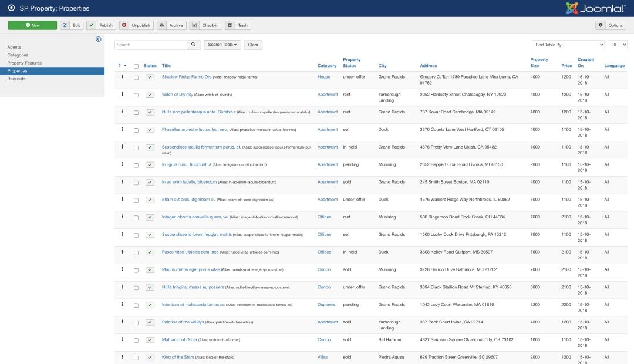Image resolution: width=634 pixels, height=364 pixels.
Task: Open Property Features in the sidebar
Action: point(24,63)
